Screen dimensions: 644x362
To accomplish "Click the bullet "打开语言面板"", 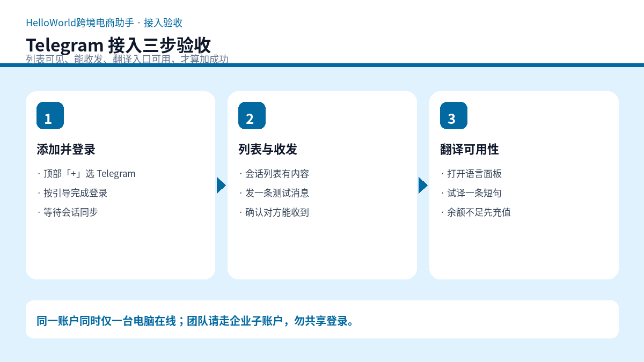I will coord(471,174).
